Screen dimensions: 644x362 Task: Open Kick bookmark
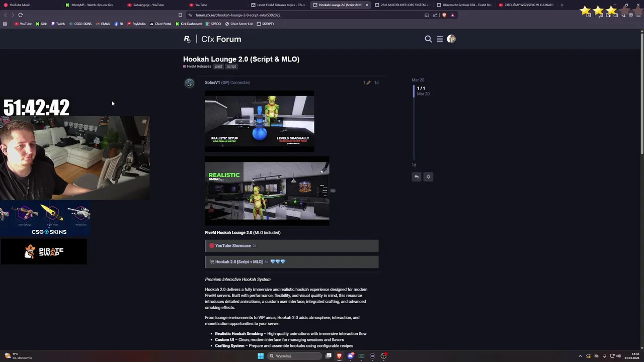[41, 24]
